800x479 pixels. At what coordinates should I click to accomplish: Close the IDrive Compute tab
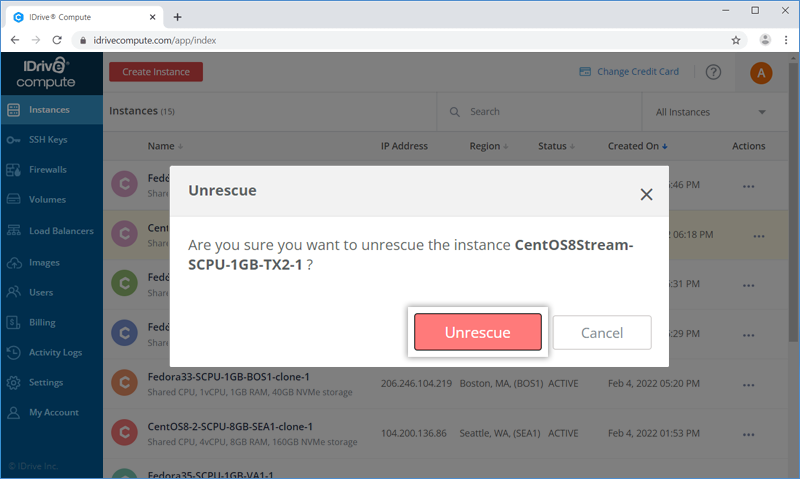point(152,17)
